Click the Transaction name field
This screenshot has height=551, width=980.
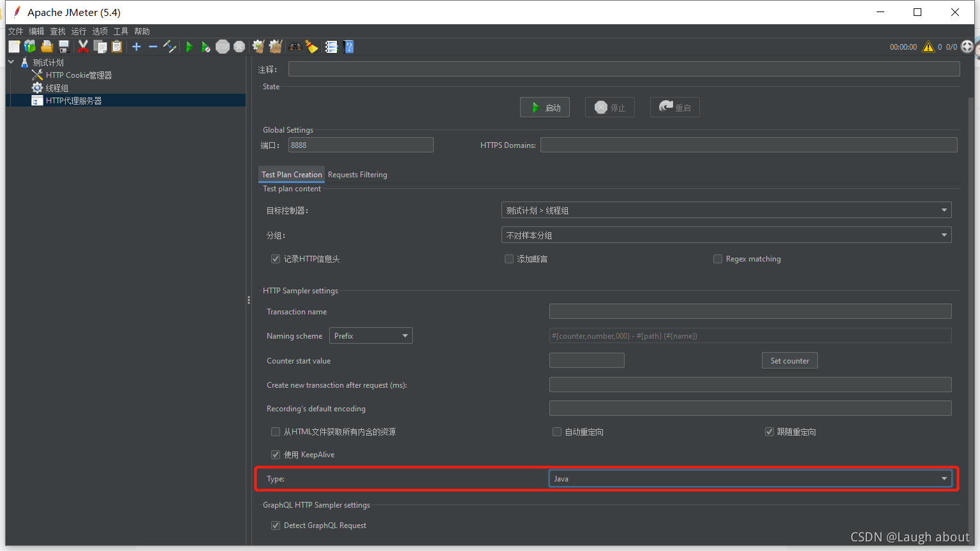(750, 311)
